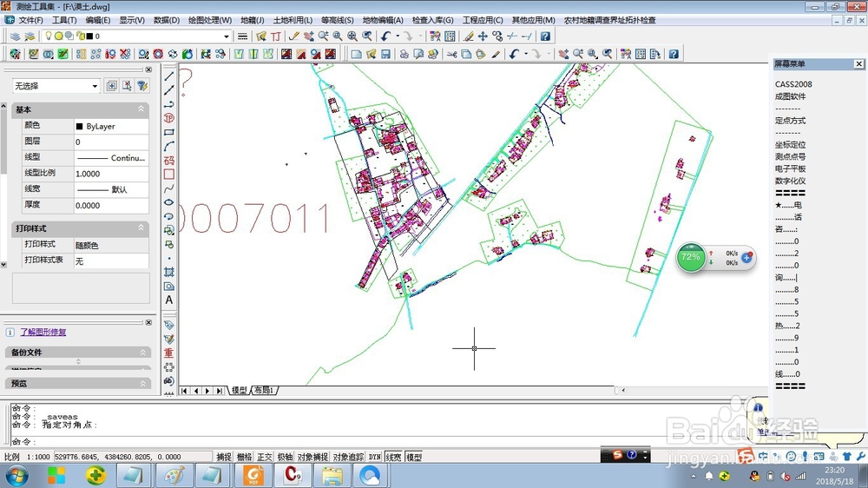Open the 线宽 默认 lineweight field
The width and height of the screenshot is (868, 488).
111,189
